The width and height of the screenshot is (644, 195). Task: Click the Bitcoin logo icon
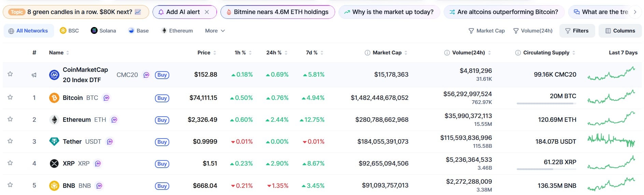pyautogui.click(x=54, y=98)
